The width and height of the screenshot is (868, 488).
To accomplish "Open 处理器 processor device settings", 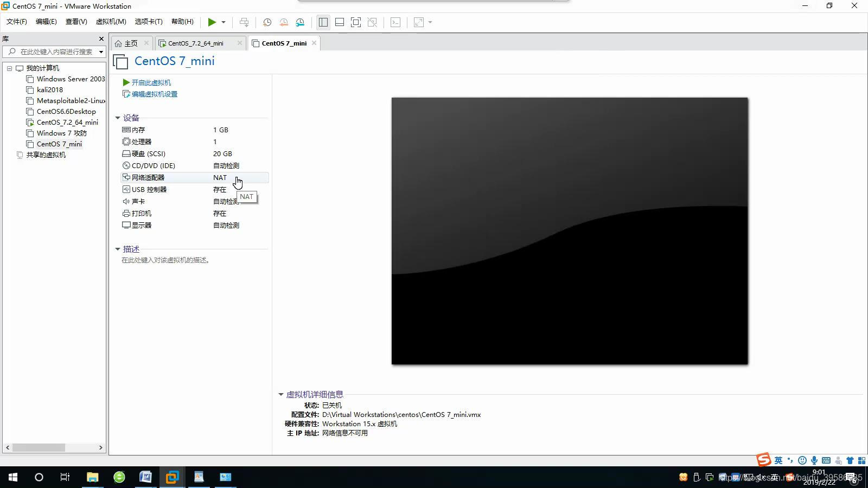I will [194, 142].
